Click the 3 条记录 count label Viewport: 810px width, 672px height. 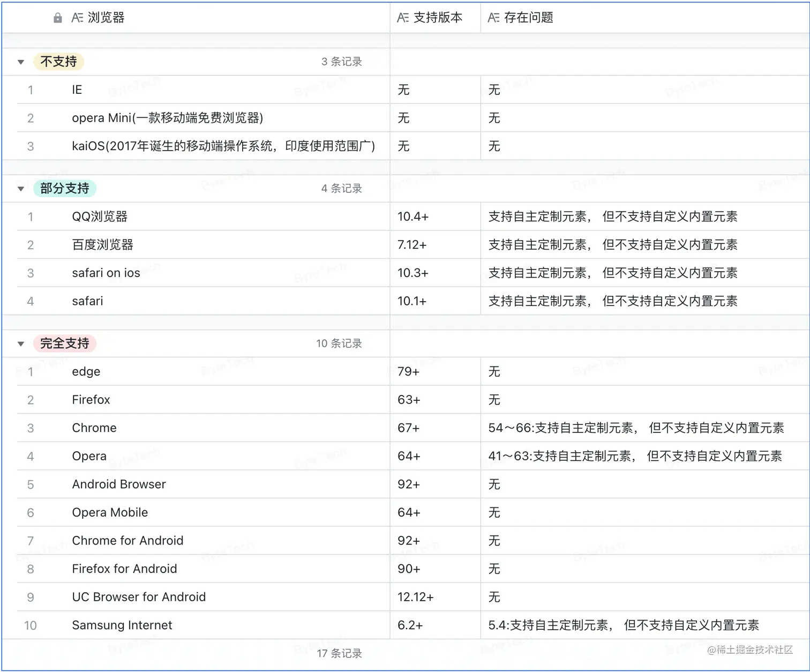342,62
